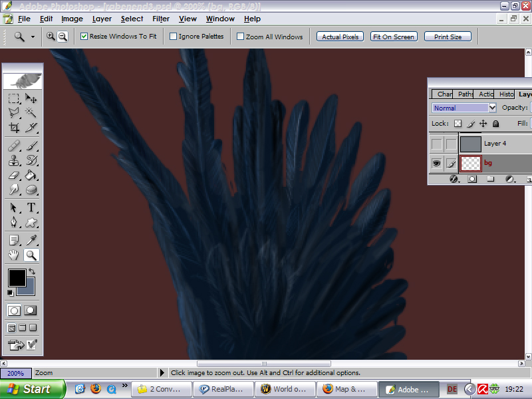Swap foreground and background colors
Viewport: 532px width, 399px height.
32,271
